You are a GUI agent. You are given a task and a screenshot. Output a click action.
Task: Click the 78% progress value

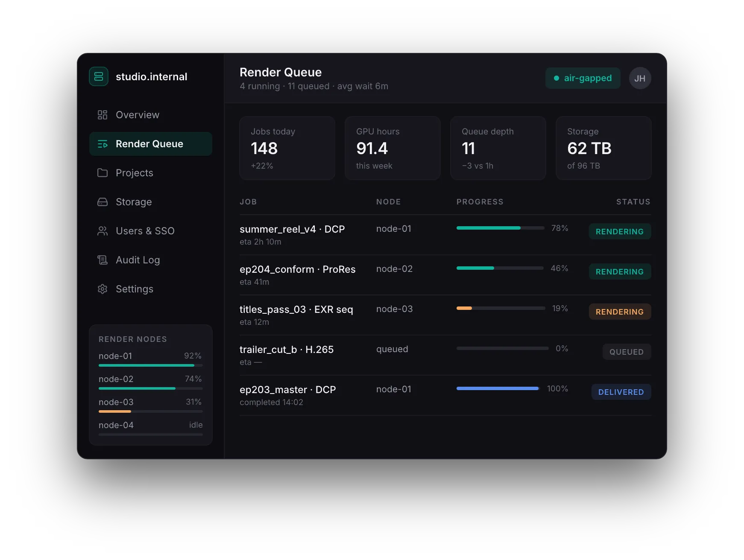559,228
